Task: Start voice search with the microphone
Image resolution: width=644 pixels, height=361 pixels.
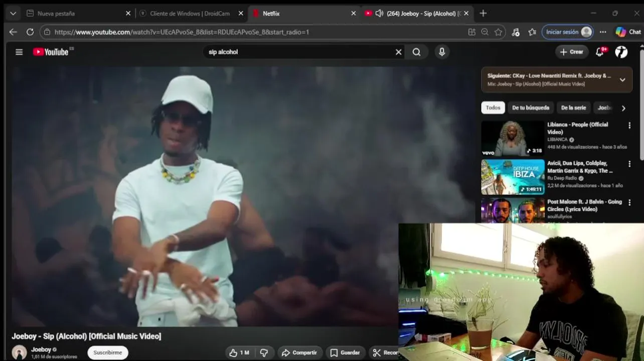Action: tap(441, 52)
